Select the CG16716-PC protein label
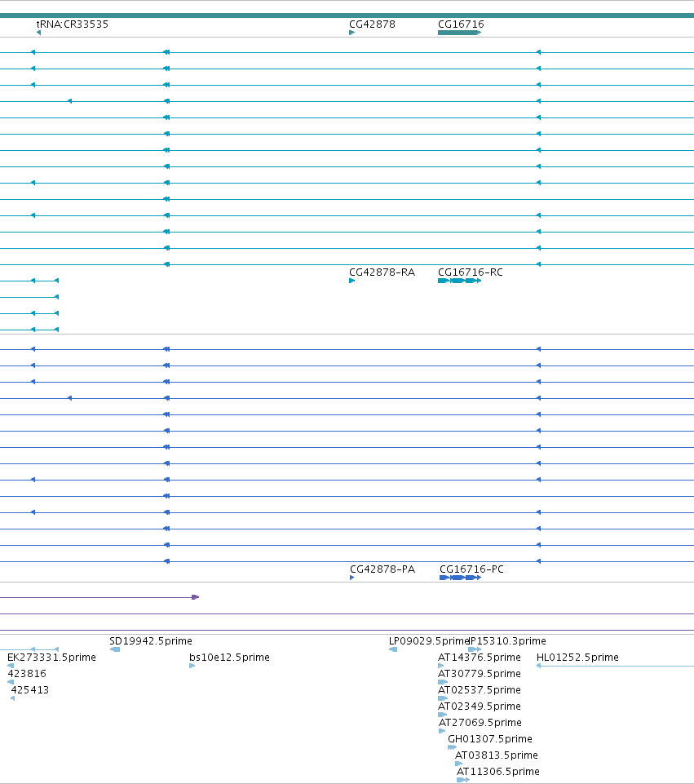694x784 pixels. (x=471, y=569)
